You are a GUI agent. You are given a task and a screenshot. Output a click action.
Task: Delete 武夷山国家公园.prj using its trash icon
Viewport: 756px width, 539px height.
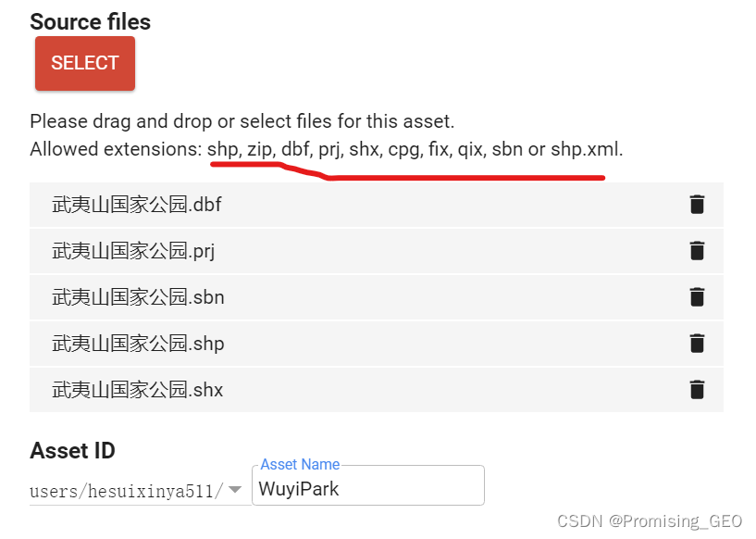(x=697, y=251)
